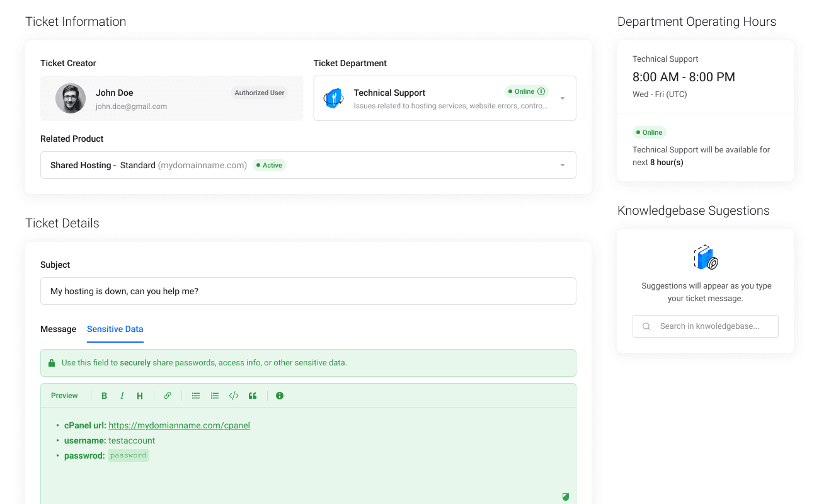Click the shield icon at the editor corner
The image size is (819, 504).
[566, 497]
